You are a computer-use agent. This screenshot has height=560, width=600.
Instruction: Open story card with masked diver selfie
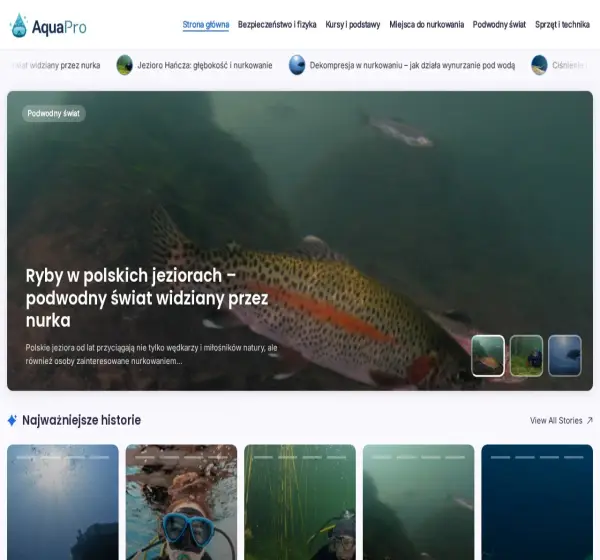pos(181,502)
